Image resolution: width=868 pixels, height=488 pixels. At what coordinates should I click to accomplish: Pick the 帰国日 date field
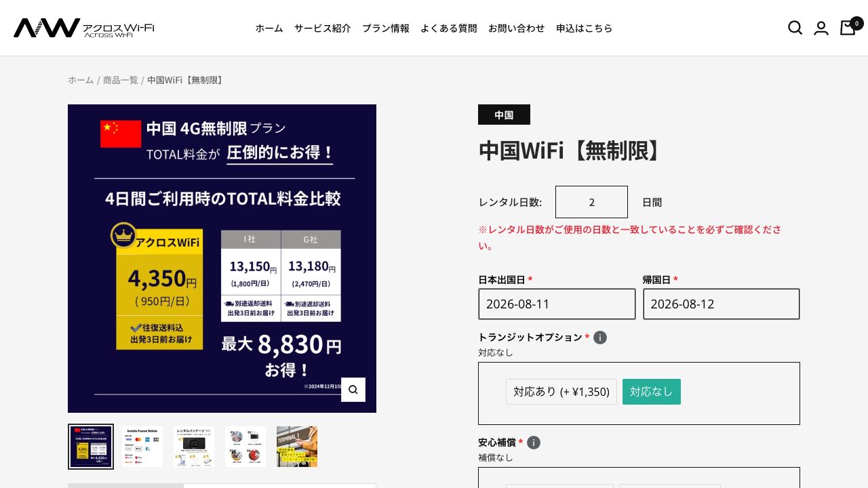[x=722, y=304]
